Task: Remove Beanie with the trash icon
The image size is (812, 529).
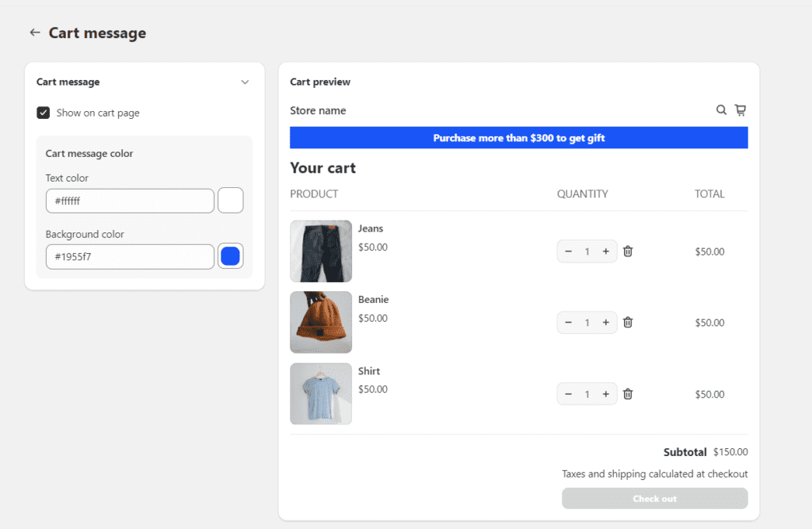Action: (x=628, y=323)
